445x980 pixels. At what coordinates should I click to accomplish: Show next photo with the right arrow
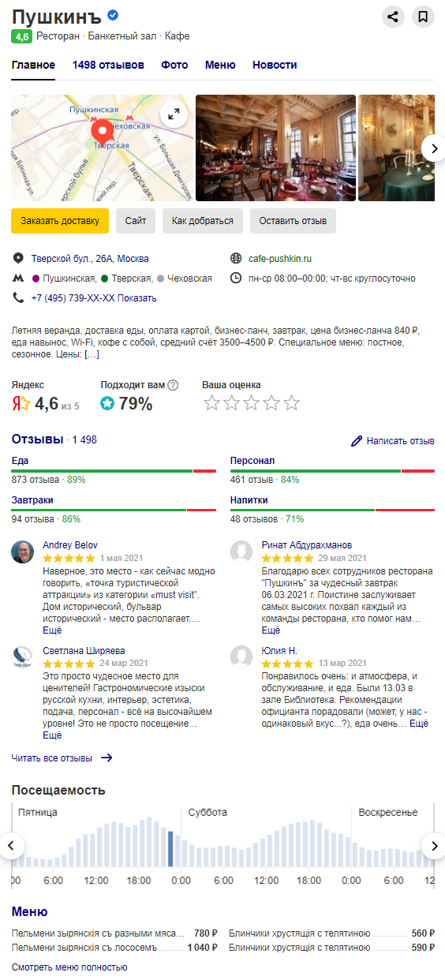(x=432, y=148)
